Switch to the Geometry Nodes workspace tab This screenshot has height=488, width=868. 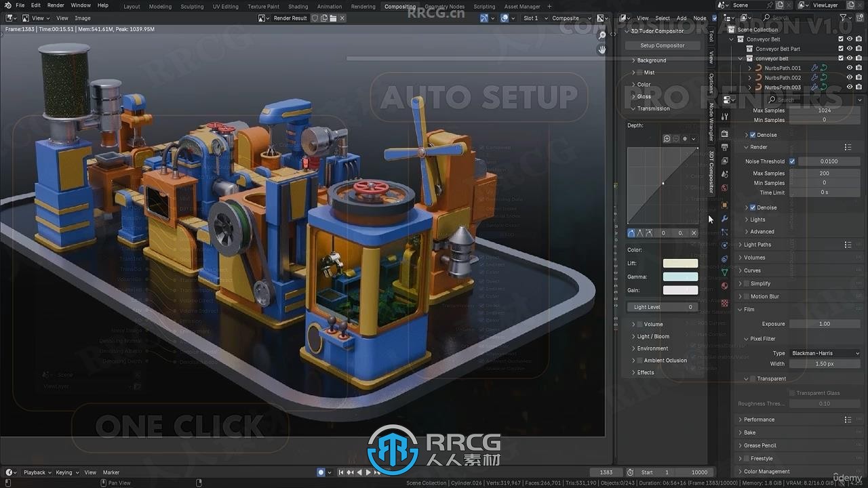point(445,6)
